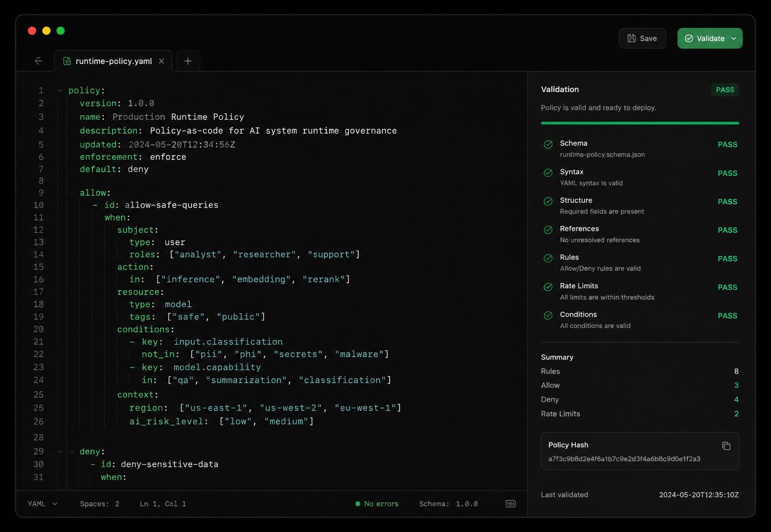
Task: Click the References check icon
Action: coord(548,230)
